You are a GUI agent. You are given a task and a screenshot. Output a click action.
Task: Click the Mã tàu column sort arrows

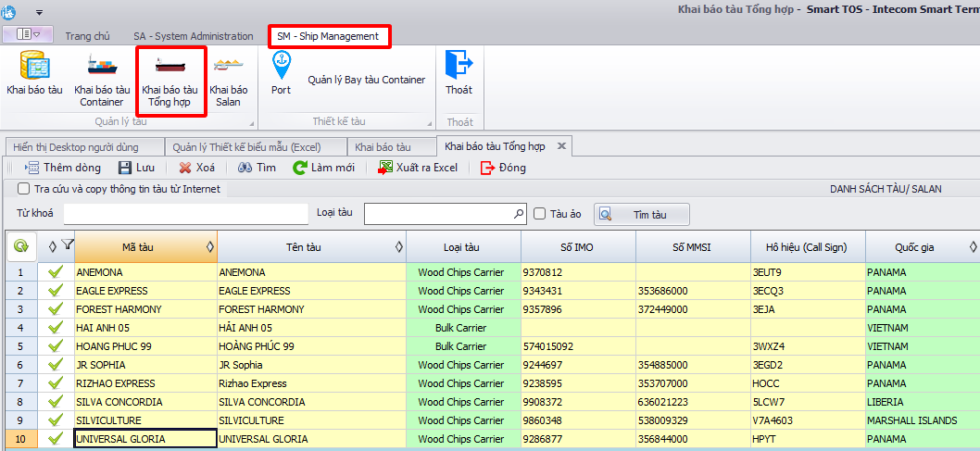point(209,246)
